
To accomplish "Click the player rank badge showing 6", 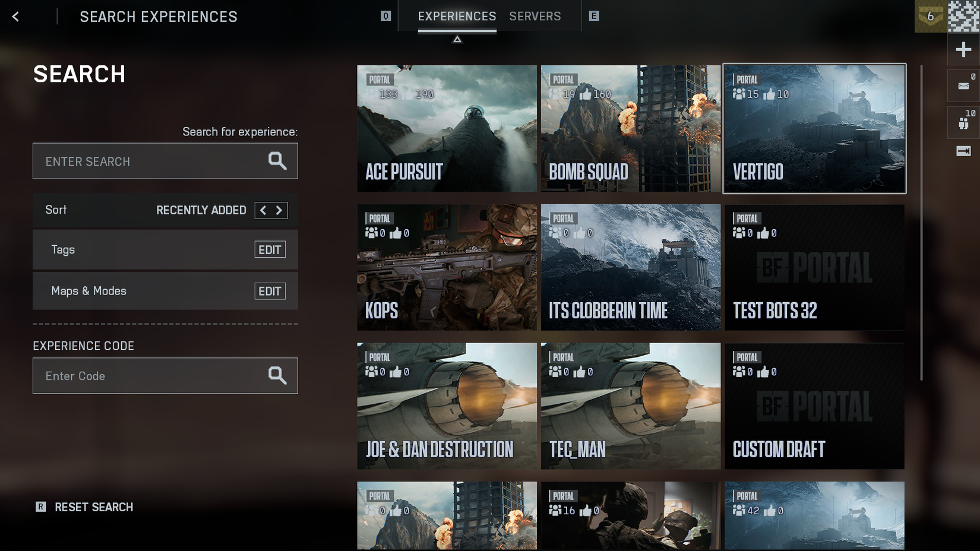I will 930,17.
